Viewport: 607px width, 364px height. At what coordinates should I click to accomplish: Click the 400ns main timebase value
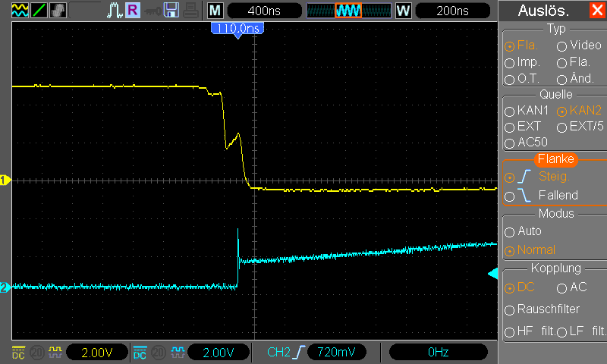264,11
